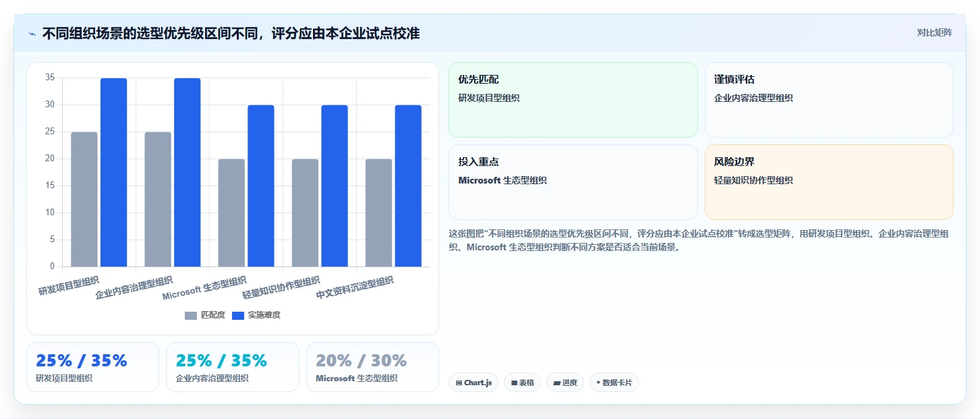Click the description paragraph beginning 这张图把
Screen dimensions: 980x419
coord(699,240)
